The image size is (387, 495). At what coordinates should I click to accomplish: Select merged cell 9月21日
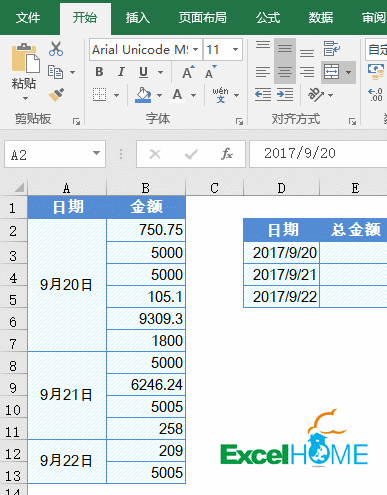pos(67,395)
